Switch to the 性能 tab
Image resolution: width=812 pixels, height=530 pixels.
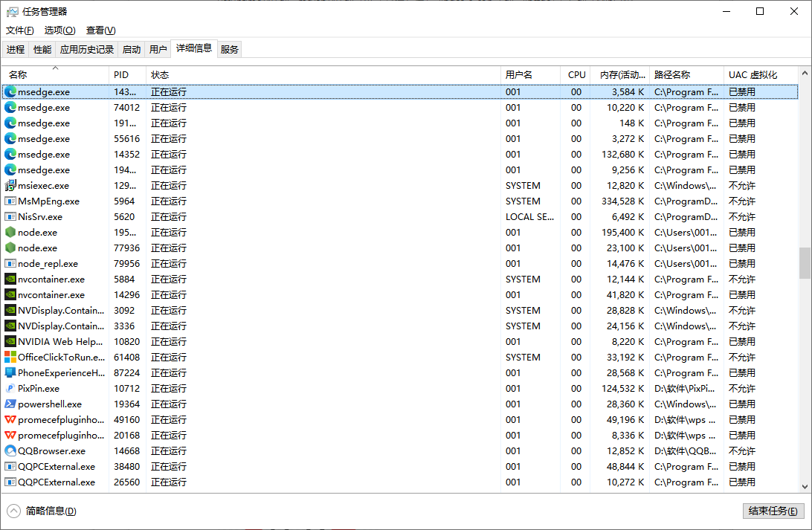coord(42,49)
